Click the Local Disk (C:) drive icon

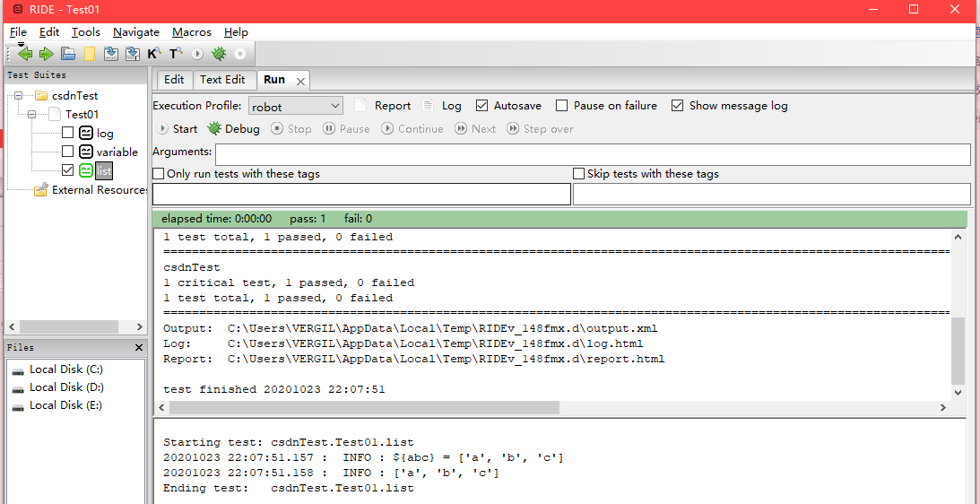pos(19,370)
